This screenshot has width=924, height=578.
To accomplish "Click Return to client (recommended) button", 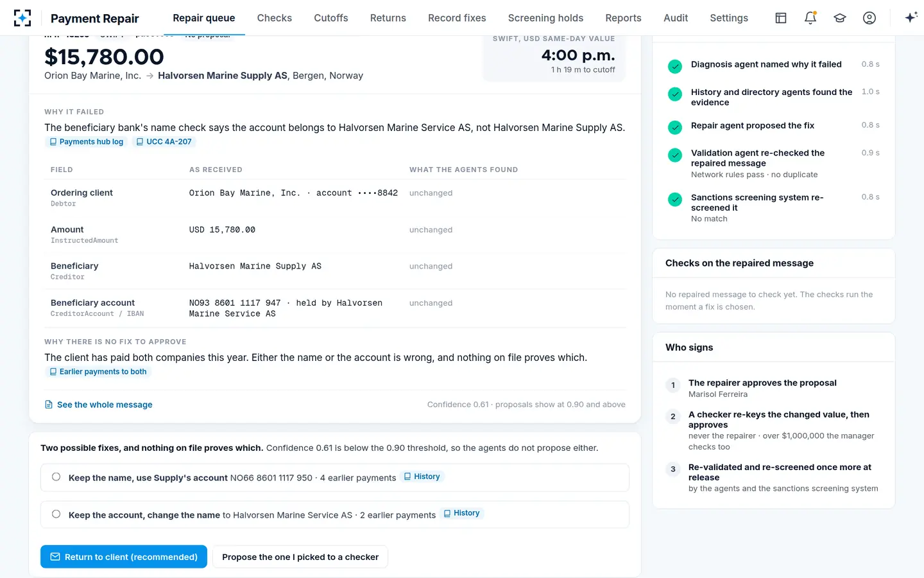I will coord(124,557).
